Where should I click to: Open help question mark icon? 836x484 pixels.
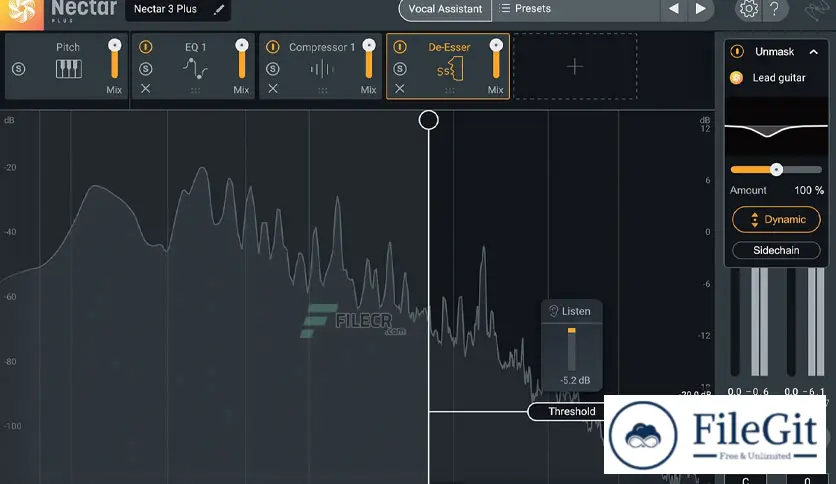[774, 9]
